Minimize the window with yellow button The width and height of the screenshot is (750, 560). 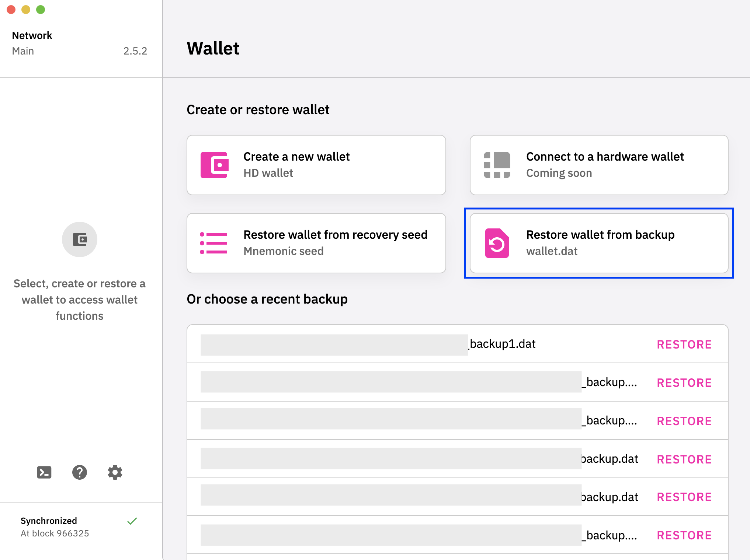tap(26, 10)
